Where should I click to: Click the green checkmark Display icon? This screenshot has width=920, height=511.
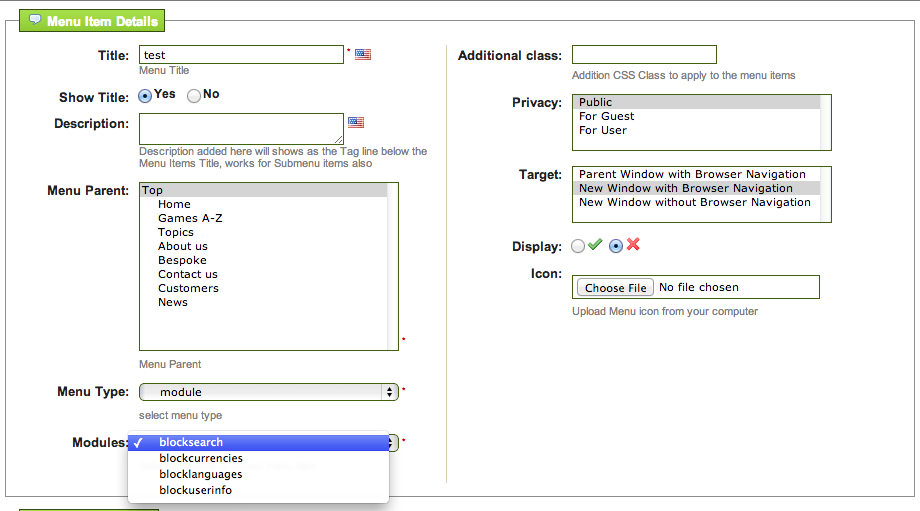[x=595, y=245]
